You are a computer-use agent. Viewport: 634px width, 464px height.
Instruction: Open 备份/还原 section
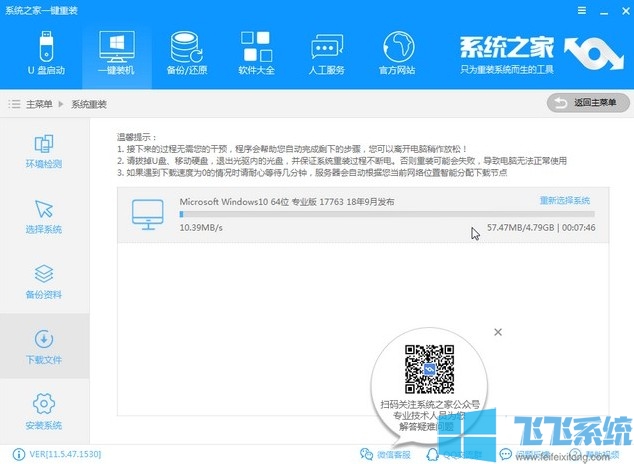[x=187, y=53]
